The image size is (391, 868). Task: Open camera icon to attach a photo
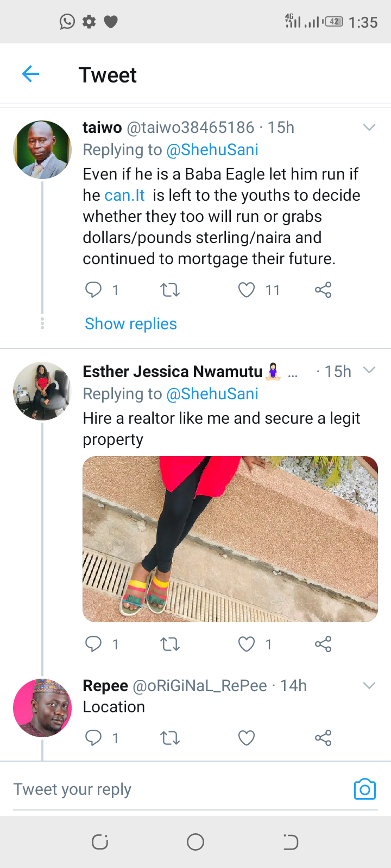[x=364, y=789]
